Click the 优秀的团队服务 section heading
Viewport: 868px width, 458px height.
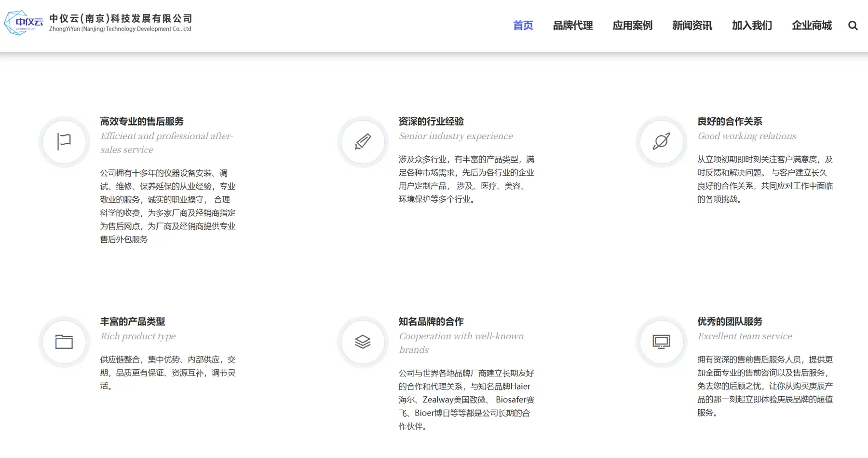click(730, 321)
